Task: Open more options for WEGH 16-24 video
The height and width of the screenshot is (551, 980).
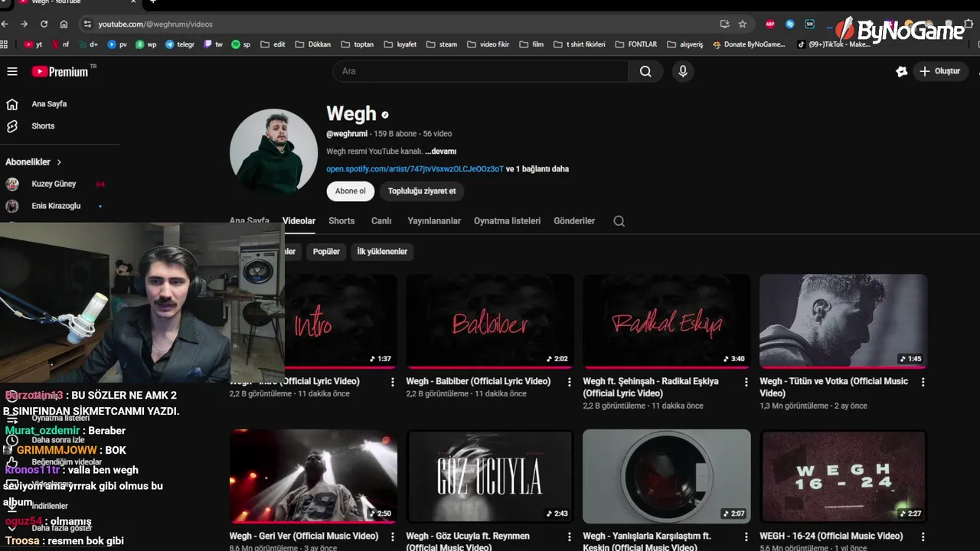Action: (923, 536)
